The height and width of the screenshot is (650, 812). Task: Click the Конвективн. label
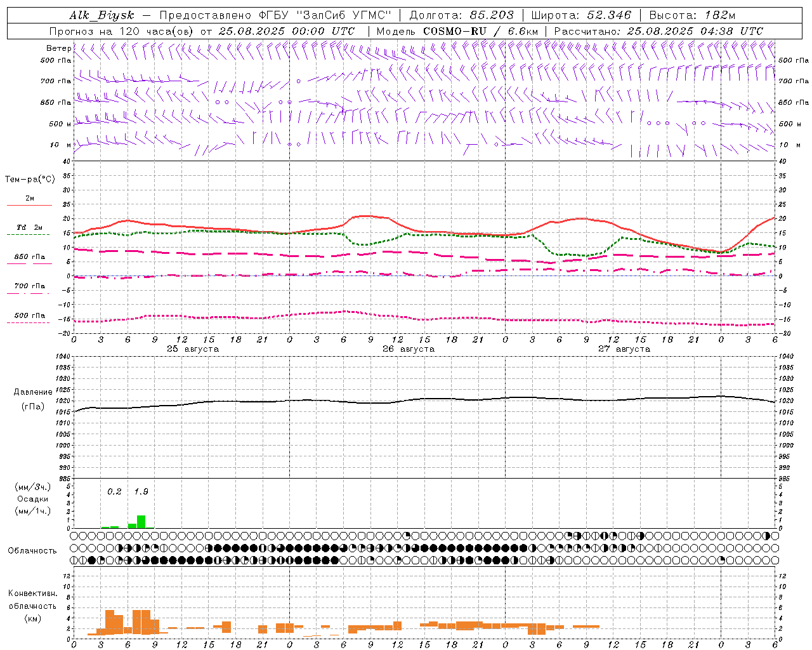(x=32, y=594)
